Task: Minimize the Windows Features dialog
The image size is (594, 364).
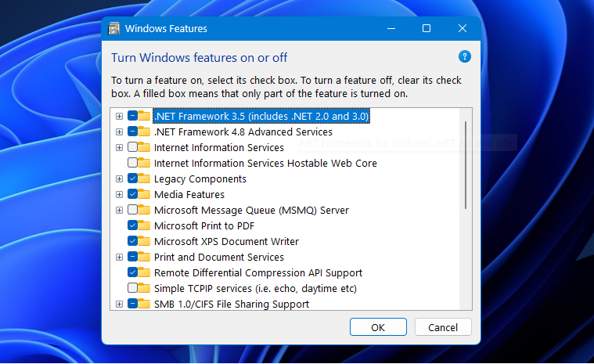Action: 391,28
